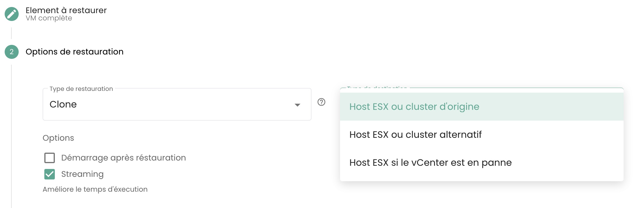Screen dimensions: 644x208
Task: Open the help question mark icon
Action: click(321, 102)
